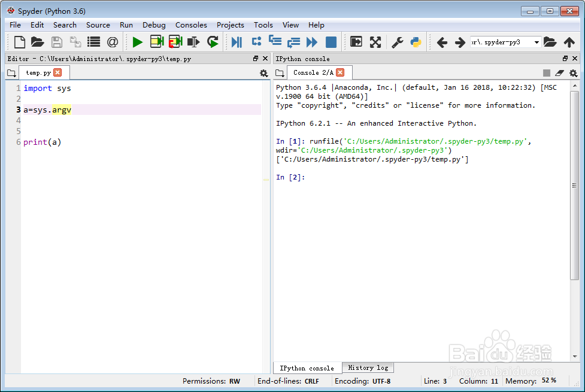Stop the current console command

547,73
